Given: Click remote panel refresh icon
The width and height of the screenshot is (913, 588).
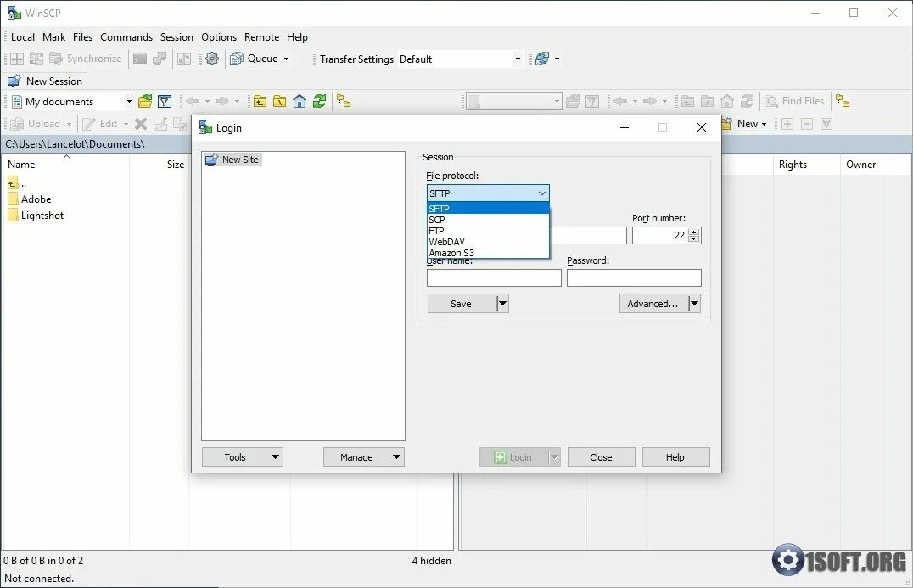Looking at the screenshot, I should tap(747, 101).
